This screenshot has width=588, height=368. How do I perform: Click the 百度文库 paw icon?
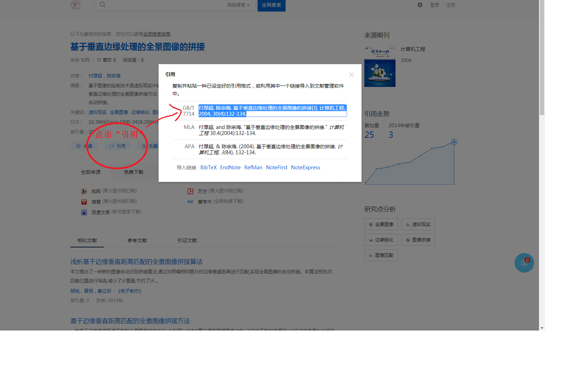[84, 212]
